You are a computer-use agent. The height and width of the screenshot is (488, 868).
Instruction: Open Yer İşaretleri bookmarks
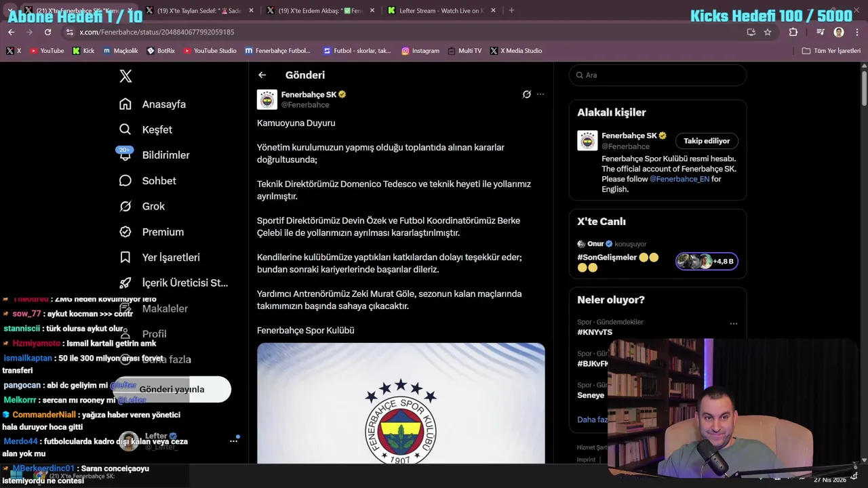pos(159,258)
